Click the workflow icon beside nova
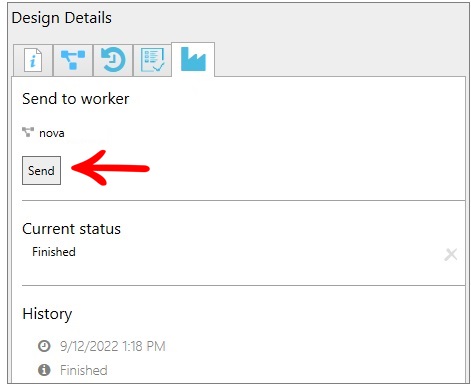The width and height of the screenshot is (471, 389). pyautogui.click(x=28, y=132)
